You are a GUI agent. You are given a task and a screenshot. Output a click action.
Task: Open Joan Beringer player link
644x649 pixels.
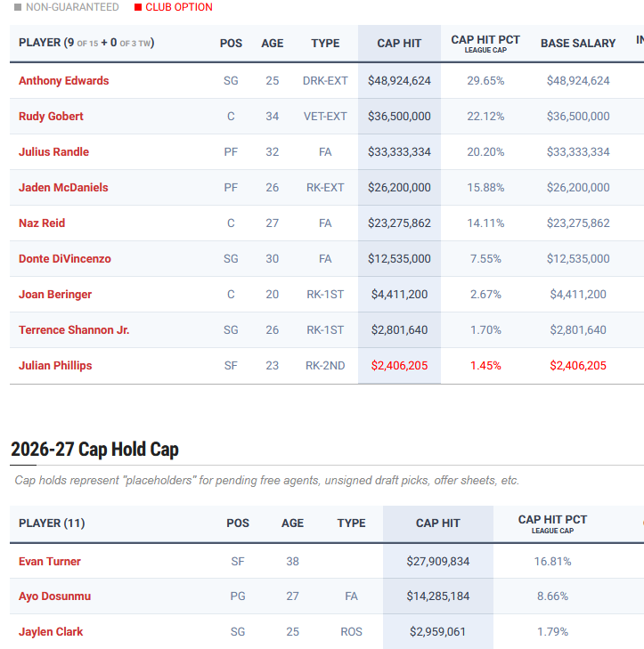[55, 295]
